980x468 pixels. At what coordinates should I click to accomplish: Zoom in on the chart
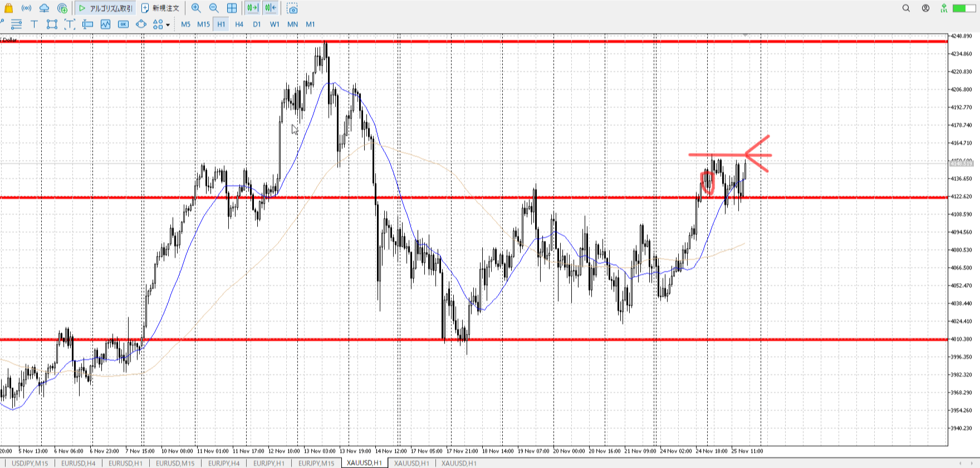[x=196, y=8]
